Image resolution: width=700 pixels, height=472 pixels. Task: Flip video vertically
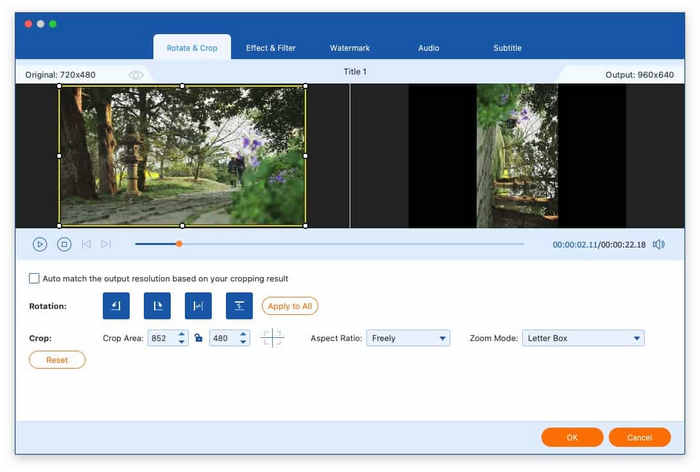239,306
